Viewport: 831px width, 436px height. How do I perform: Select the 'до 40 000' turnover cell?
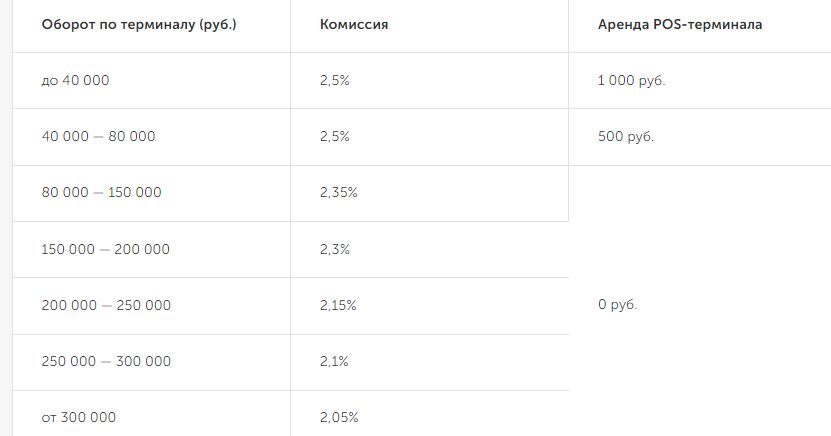click(76, 81)
